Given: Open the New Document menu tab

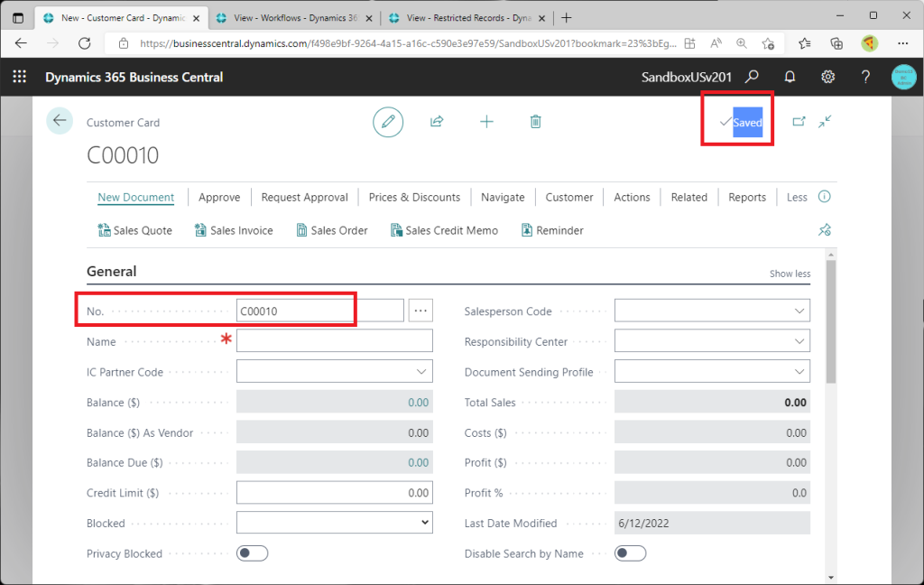Looking at the screenshot, I should click(x=136, y=197).
